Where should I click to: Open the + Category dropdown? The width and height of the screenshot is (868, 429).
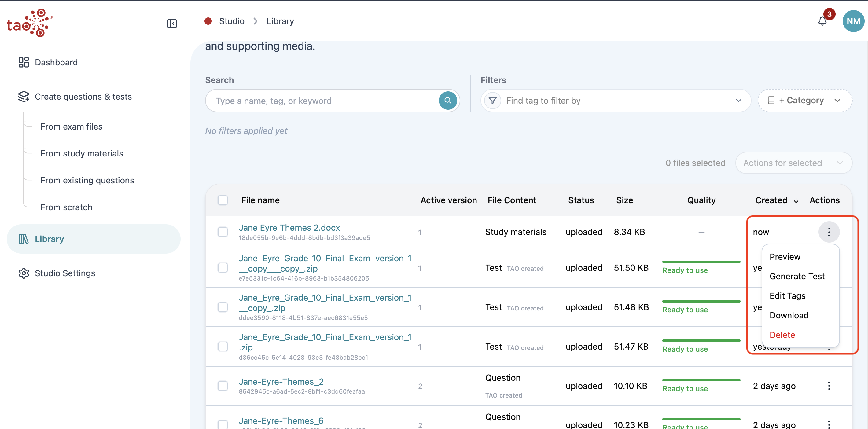[805, 101]
